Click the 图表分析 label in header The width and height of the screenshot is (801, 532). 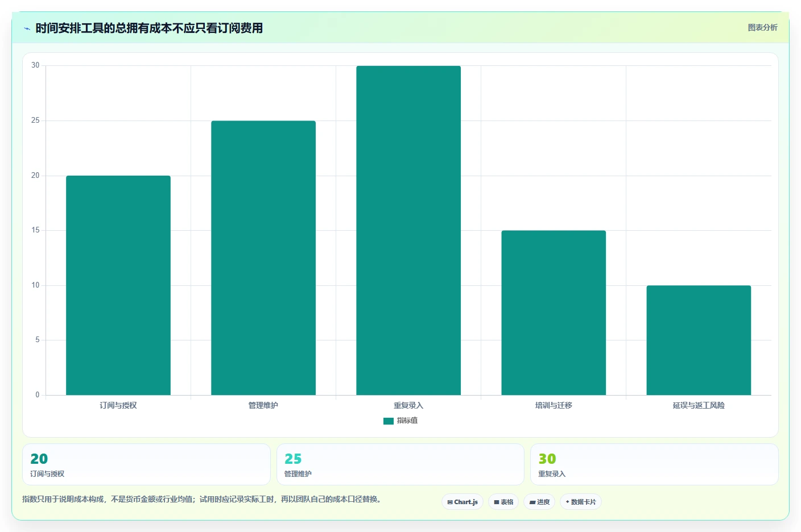coord(762,27)
